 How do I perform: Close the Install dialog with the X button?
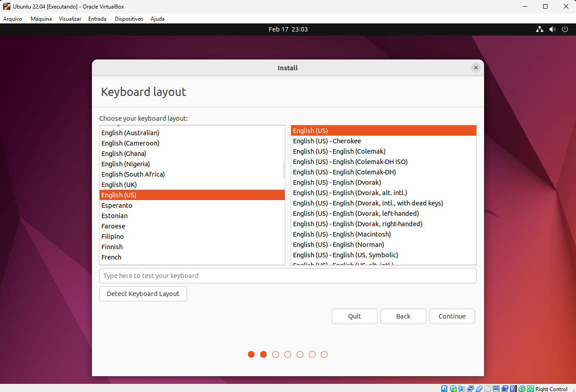(x=475, y=68)
